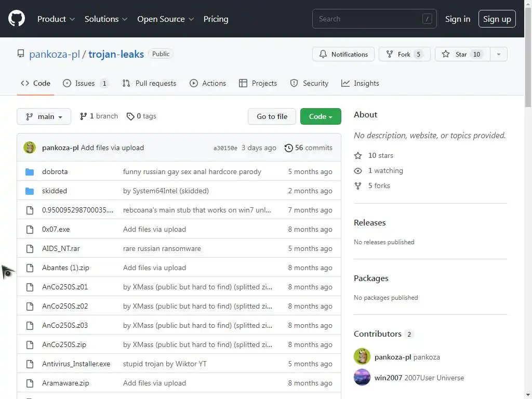Open the 0 tags link
Image resolution: width=532 pixels, height=399 pixels.
click(x=141, y=116)
